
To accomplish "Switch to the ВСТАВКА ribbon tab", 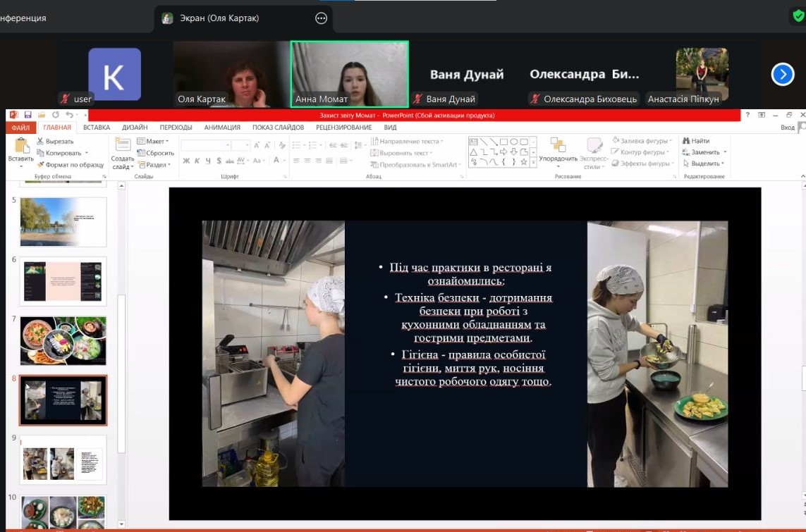I will pos(97,128).
